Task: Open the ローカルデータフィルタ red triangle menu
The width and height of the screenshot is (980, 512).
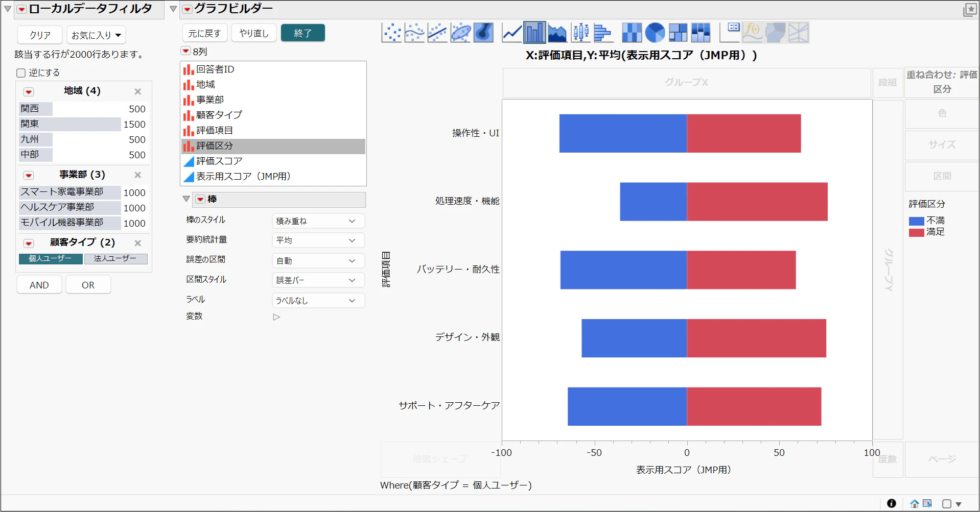Action: 21,9
